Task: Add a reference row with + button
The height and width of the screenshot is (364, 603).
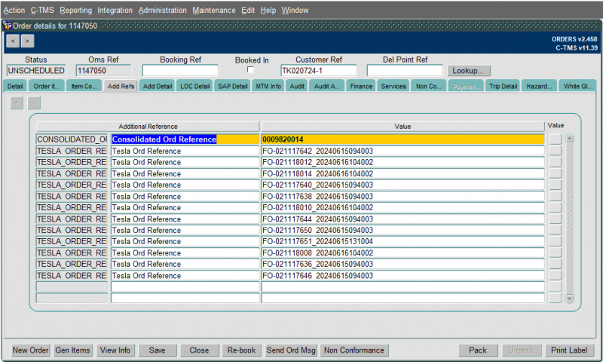Action: 17,103
